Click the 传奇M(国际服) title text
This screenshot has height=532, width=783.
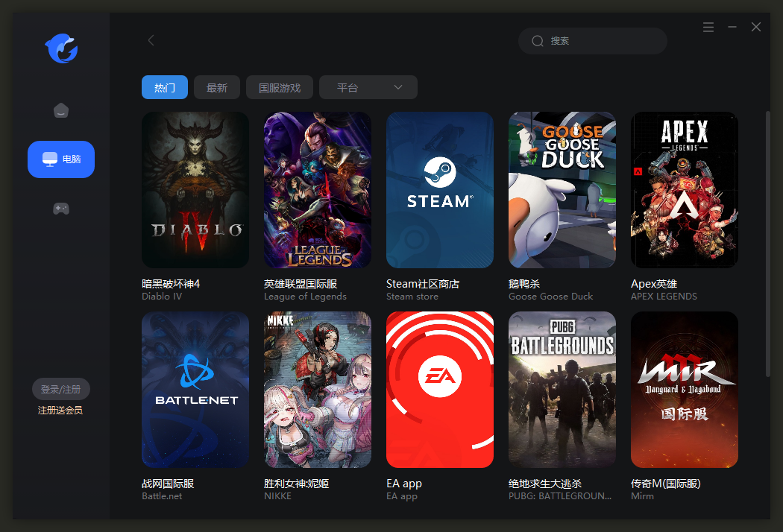pyautogui.click(x=666, y=484)
